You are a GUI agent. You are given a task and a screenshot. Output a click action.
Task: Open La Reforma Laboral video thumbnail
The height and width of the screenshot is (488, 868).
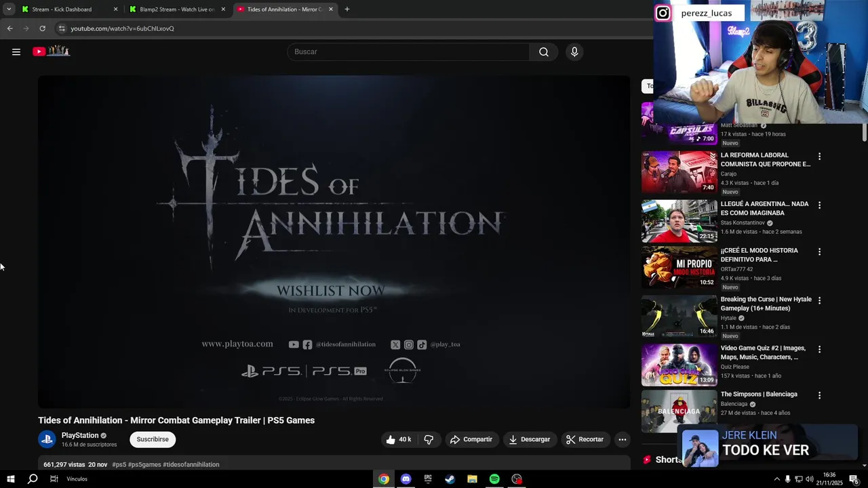(679, 172)
